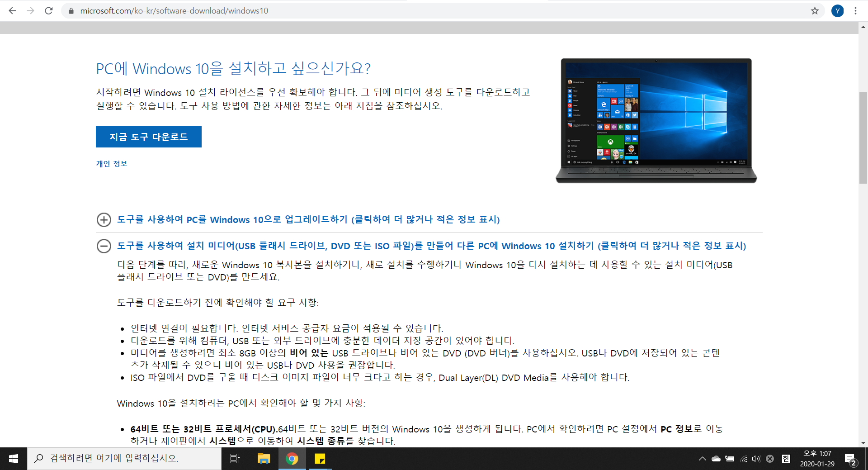Viewport: 868px width, 470px height.
Task: Switch to Chrome on the taskbar
Action: [292, 459]
